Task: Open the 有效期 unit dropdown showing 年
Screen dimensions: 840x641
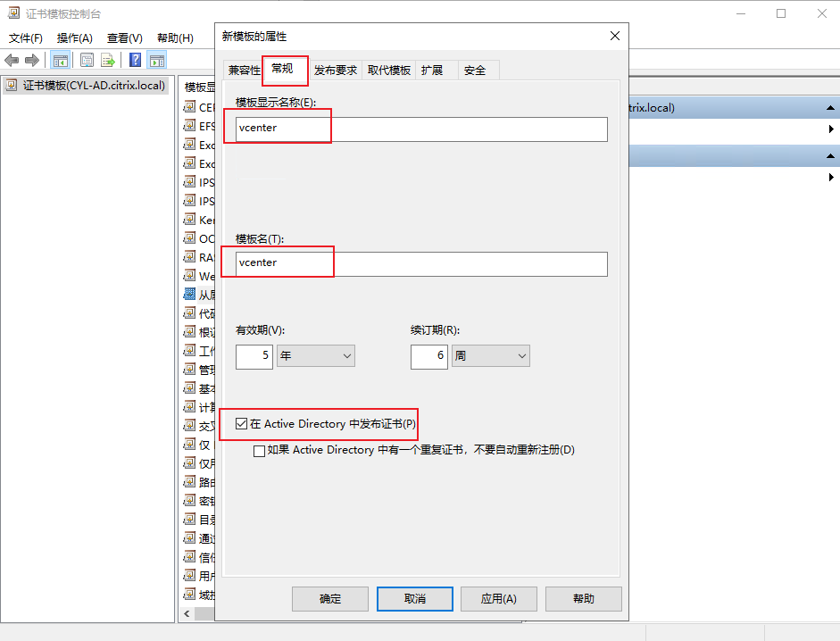Action: (316, 355)
